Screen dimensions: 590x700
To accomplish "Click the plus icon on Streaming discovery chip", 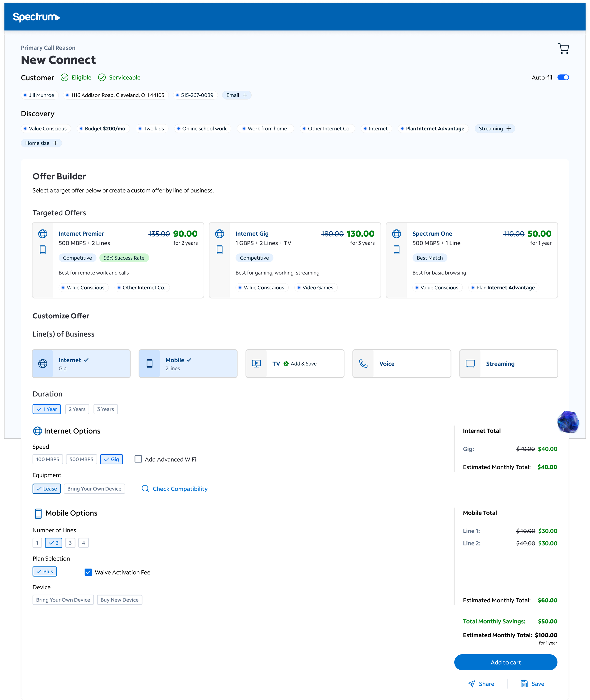I will tap(509, 129).
